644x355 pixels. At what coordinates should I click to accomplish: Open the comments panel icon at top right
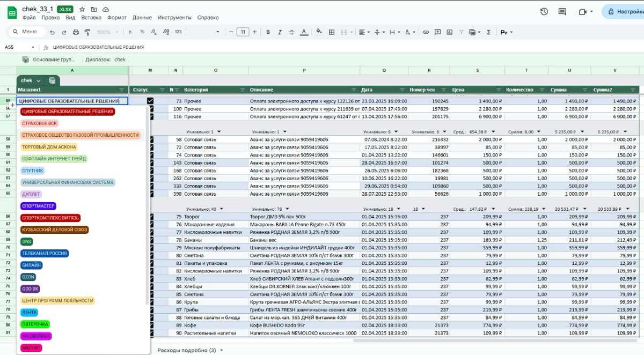pyautogui.click(x=562, y=11)
